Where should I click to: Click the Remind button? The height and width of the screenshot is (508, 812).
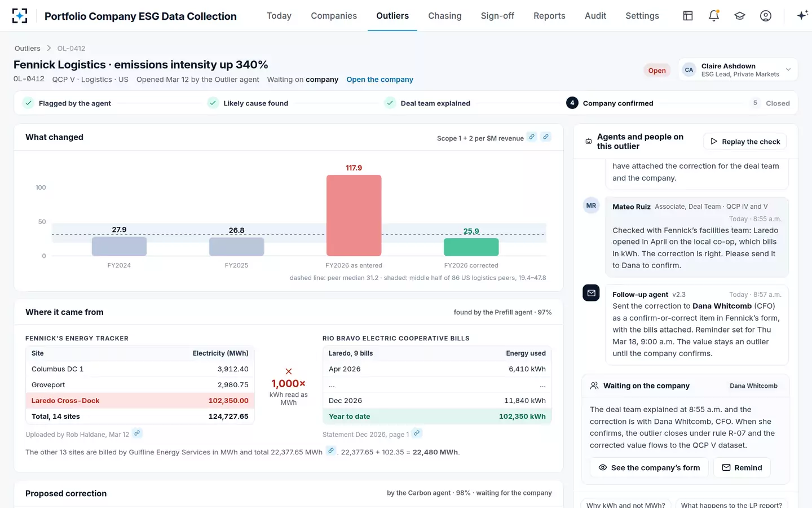tap(742, 467)
